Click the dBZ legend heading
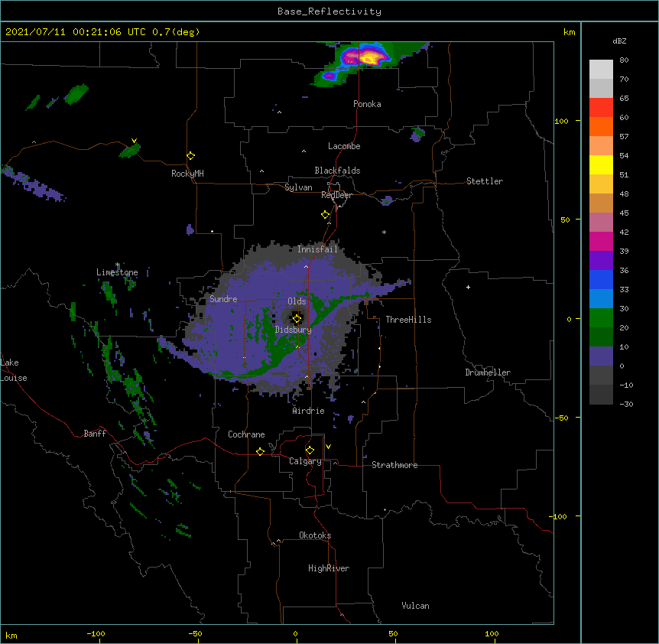This screenshot has width=659, height=644. click(x=619, y=41)
